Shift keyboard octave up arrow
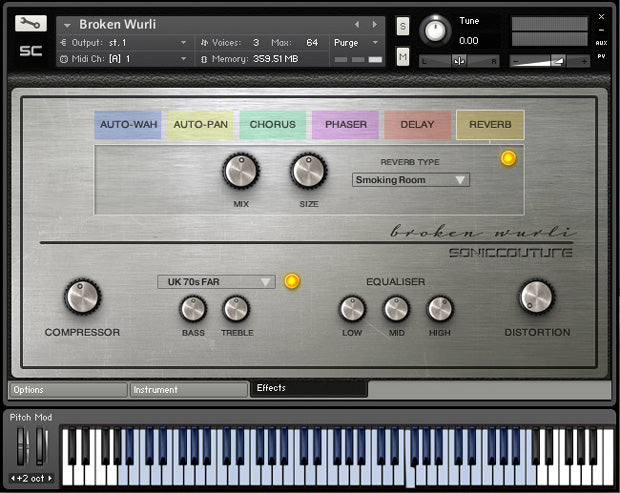This screenshot has width=620, height=493. click(x=50, y=478)
